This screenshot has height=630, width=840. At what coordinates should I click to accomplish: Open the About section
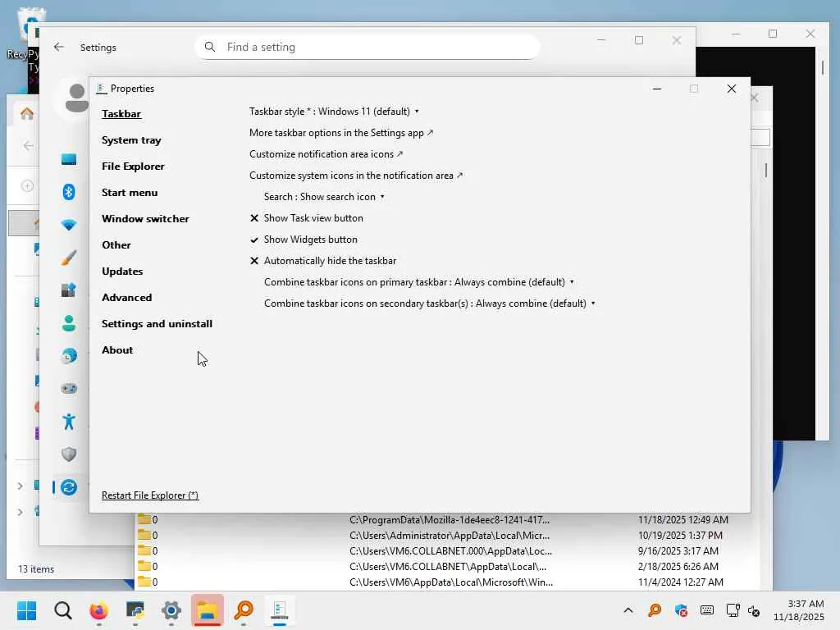point(117,349)
